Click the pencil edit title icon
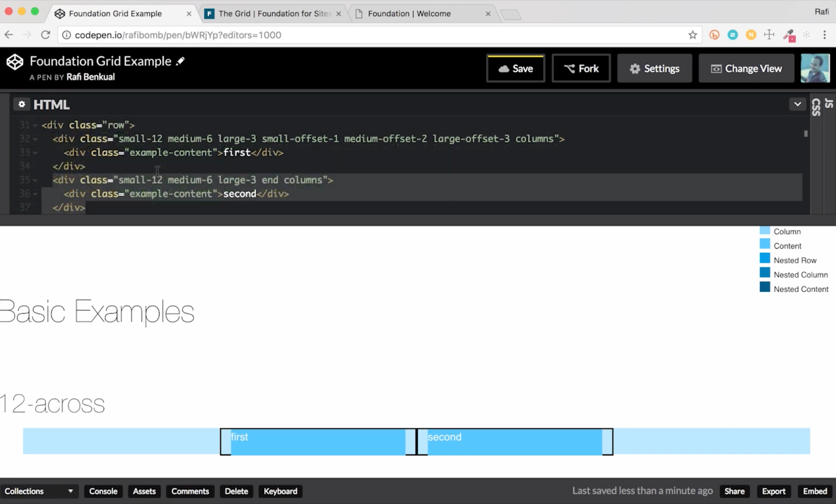The width and height of the screenshot is (836, 504). click(x=180, y=61)
